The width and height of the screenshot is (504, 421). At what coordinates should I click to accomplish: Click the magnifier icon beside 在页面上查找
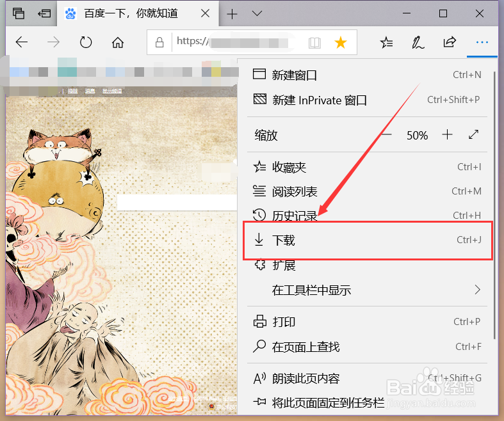click(259, 347)
